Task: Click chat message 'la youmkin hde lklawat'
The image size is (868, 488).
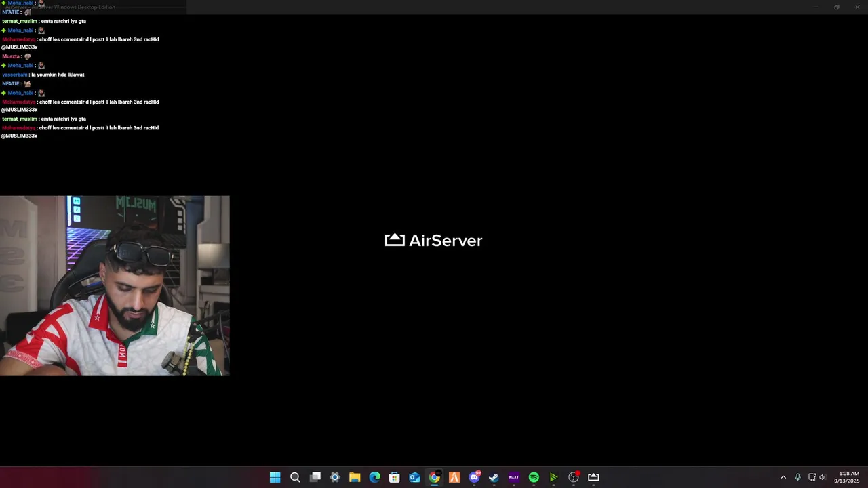Action: tap(58, 75)
